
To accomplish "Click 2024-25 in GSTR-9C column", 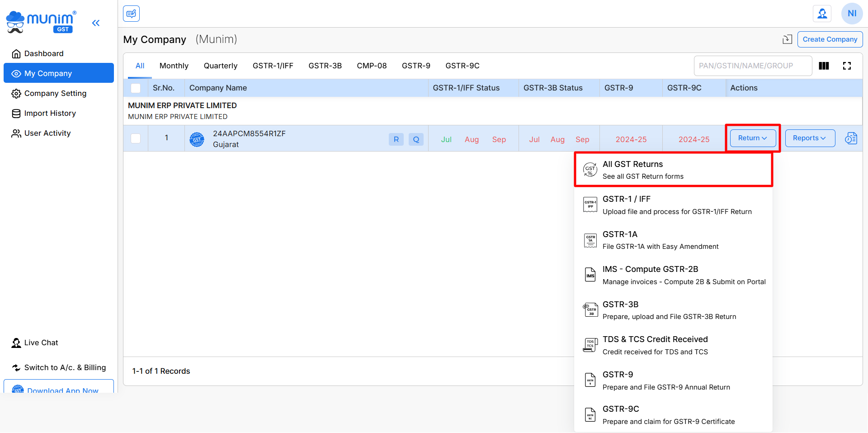I will point(694,139).
